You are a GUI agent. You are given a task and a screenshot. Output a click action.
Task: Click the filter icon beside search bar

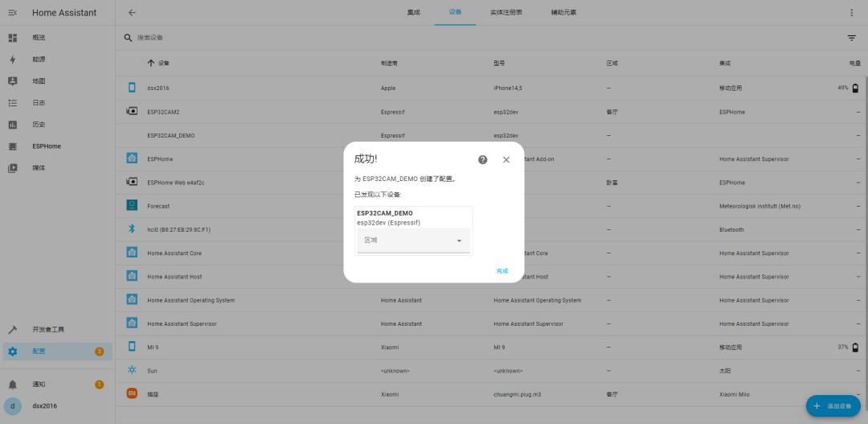(851, 38)
